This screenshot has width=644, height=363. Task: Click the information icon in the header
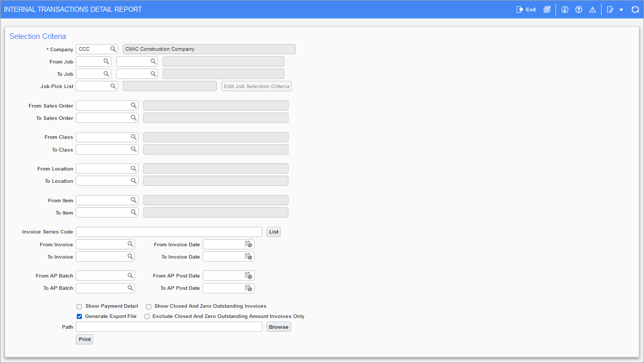tap(565, 9)
